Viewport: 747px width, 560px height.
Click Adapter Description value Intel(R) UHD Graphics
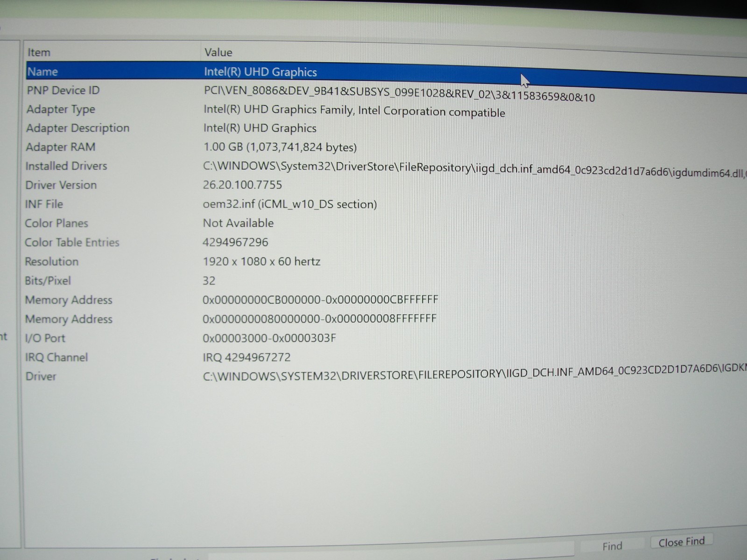coord(260,128)
